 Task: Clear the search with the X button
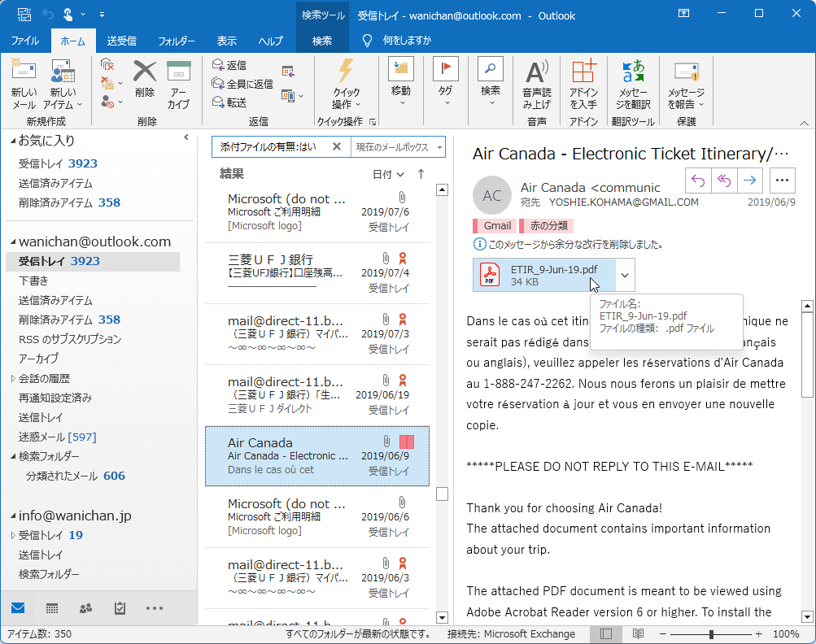[x=337, y=146]
